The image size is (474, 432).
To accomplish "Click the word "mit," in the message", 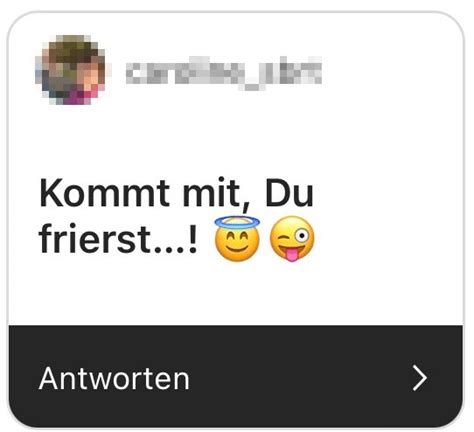I will click(212, 195).
